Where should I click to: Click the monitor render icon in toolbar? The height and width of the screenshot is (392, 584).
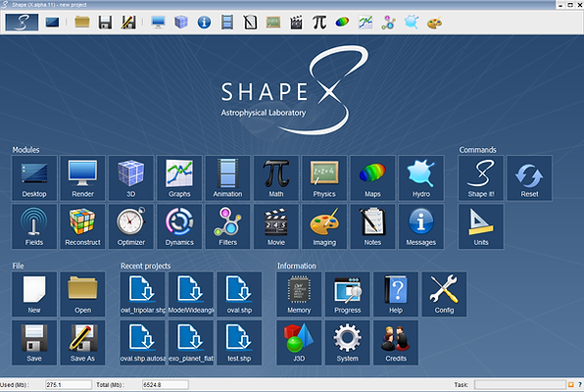point(159,23)
